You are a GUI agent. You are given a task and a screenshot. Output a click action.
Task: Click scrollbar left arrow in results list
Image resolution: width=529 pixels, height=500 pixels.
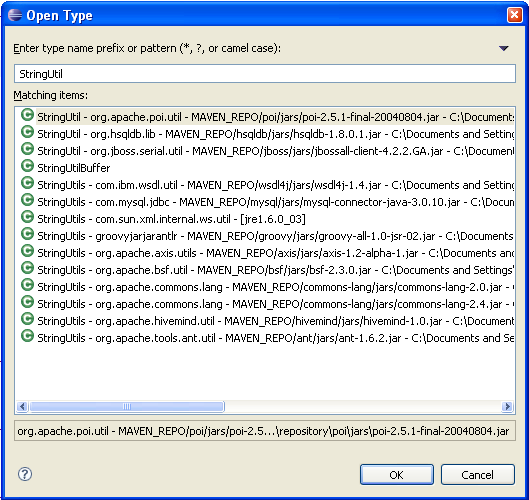22,406
